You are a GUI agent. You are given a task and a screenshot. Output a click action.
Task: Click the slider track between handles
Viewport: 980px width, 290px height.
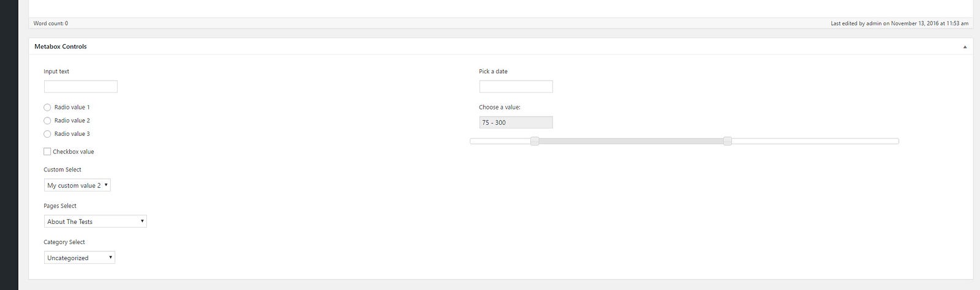coord(631,141)
